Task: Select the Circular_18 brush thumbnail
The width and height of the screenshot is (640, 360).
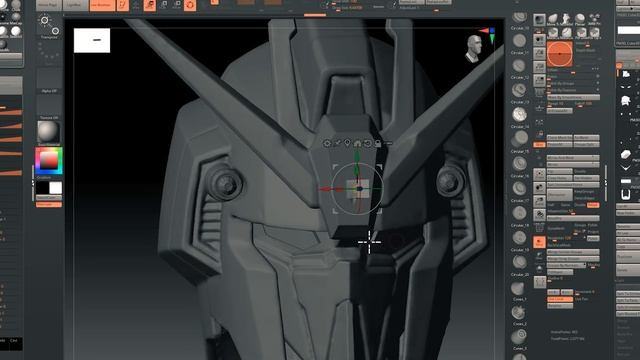Action: (x=520, y=213)
